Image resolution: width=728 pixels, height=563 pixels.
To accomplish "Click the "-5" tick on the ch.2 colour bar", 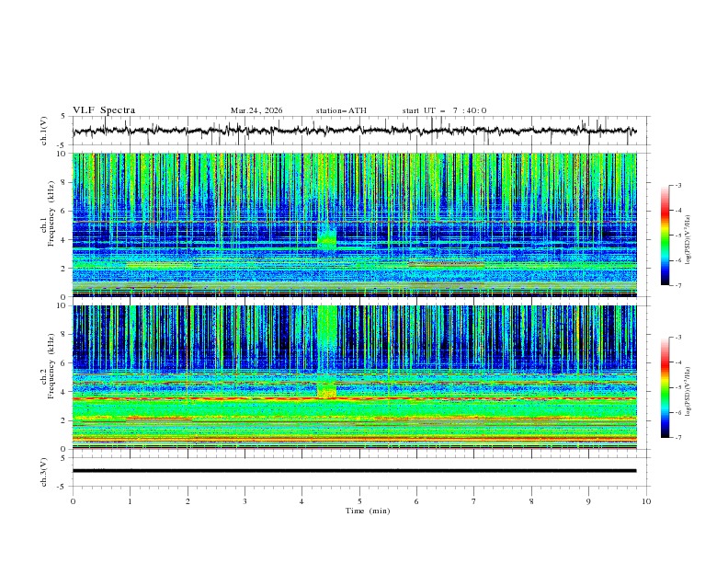I will [677, 387].
